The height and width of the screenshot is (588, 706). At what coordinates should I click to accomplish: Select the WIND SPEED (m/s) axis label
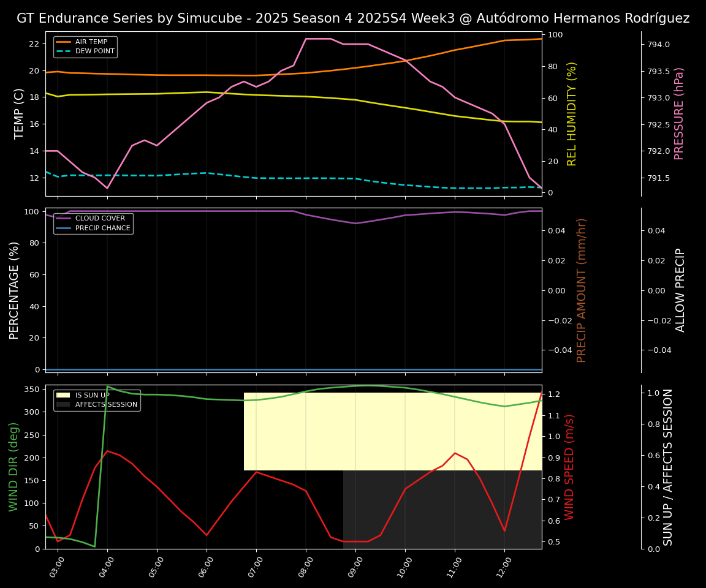(x=570, y=467)
